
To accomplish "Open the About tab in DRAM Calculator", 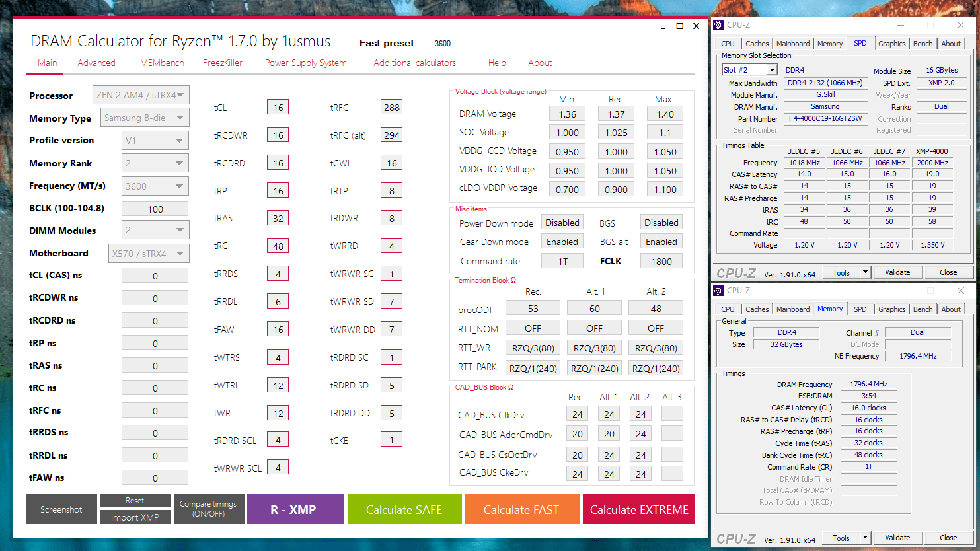I will [540, 63].
